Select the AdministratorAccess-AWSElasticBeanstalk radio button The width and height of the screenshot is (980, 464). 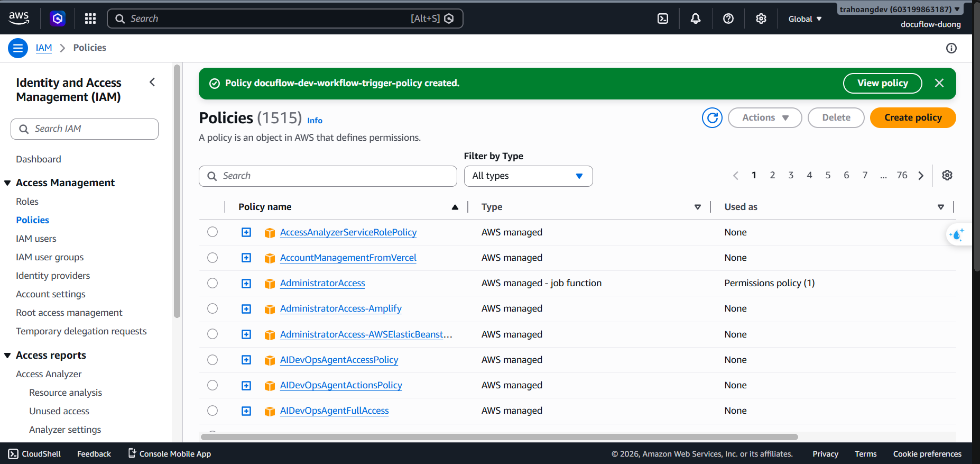pyautogui.click(x=212, y=334)
